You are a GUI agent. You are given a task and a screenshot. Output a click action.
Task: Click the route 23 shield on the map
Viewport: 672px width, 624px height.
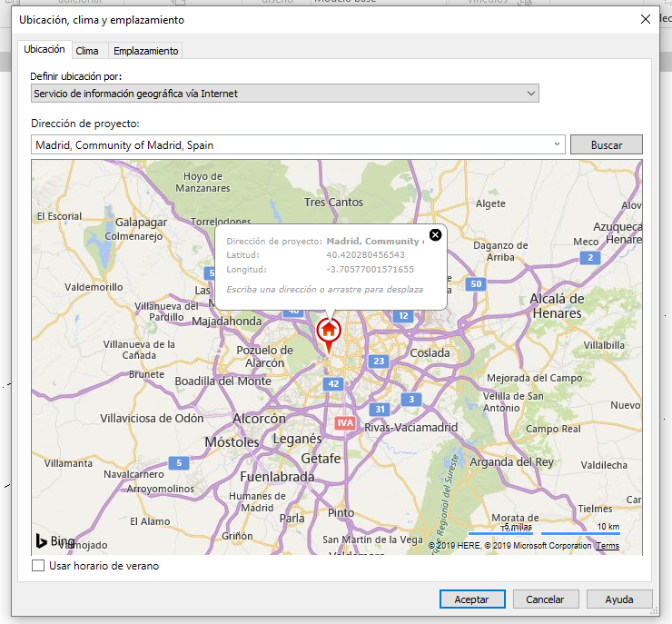click(x=379, y=361)
